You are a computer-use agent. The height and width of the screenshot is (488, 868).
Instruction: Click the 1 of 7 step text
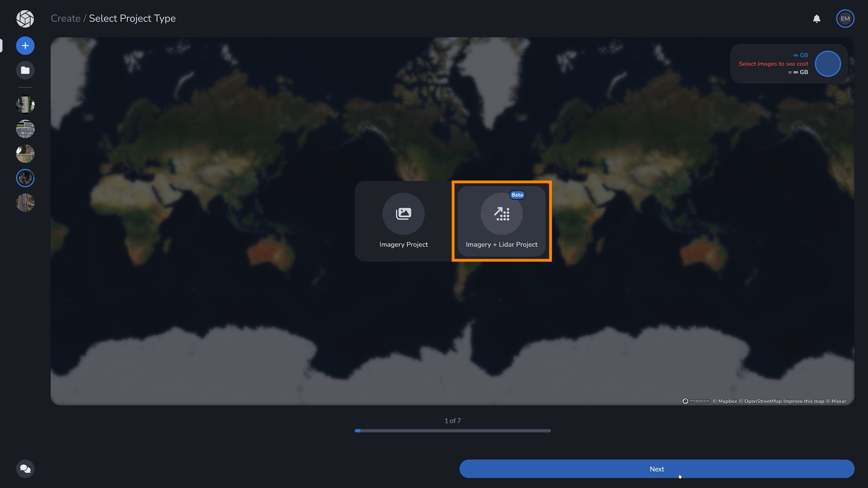point(453,421)
